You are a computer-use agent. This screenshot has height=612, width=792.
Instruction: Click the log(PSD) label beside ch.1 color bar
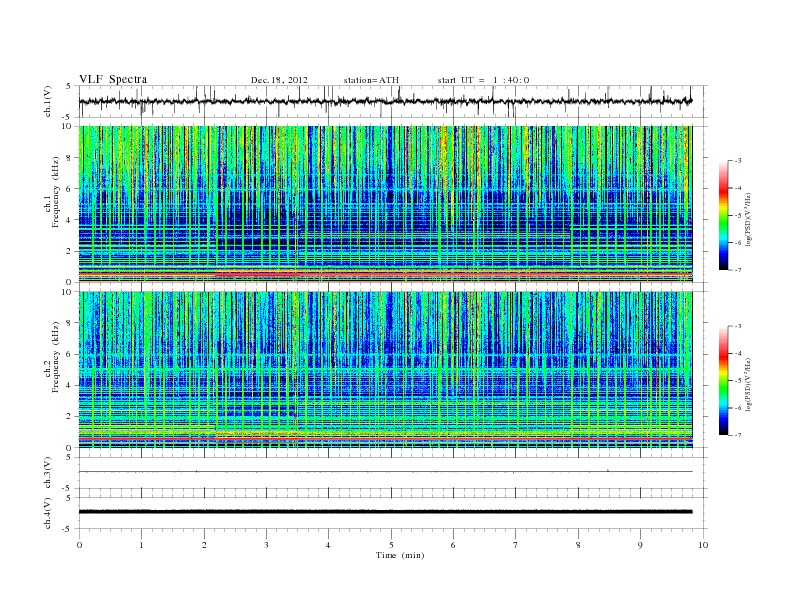click(748, 219)
